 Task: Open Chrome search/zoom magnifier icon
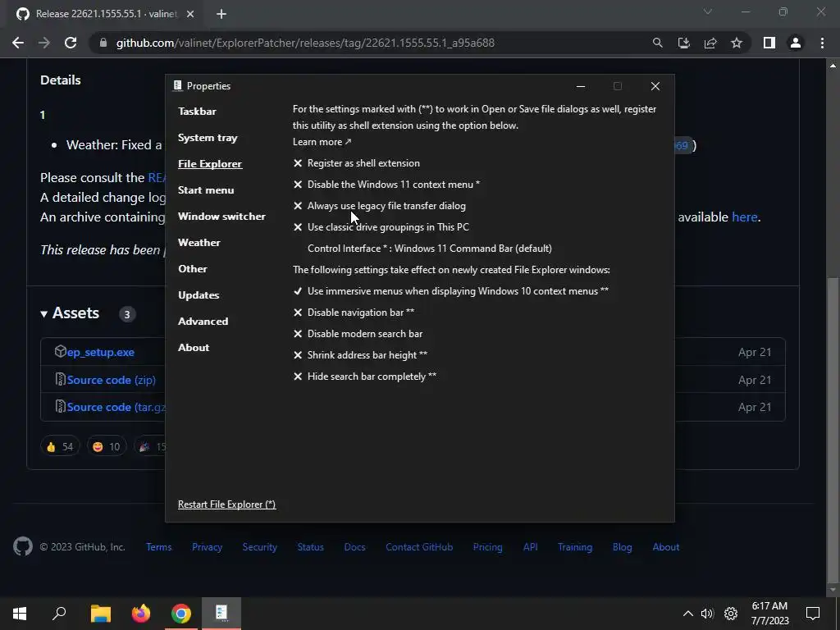[657, 43]
